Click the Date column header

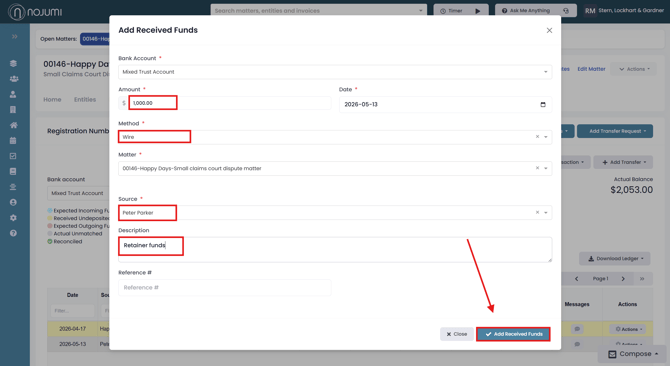tap(73, 295)
